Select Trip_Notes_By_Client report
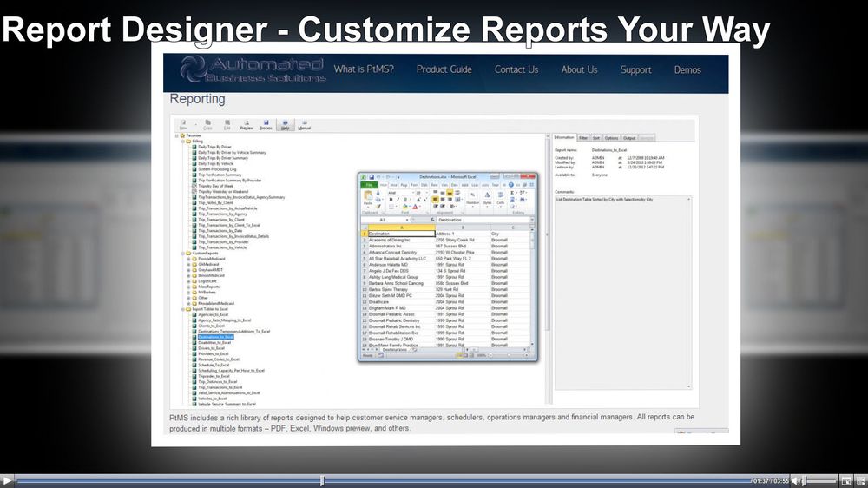 click(216, 202)
